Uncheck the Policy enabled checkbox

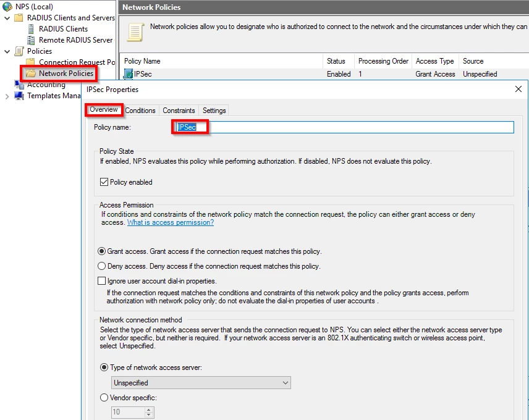click(104, 182)
